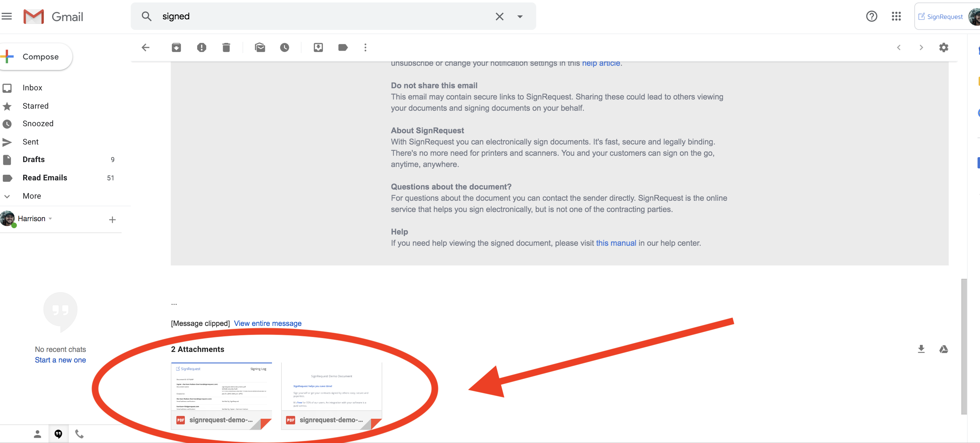Image resolution: width=980 pixels, height=443 pixels.
Task: Archive the open email
Action: pos(176,47)
